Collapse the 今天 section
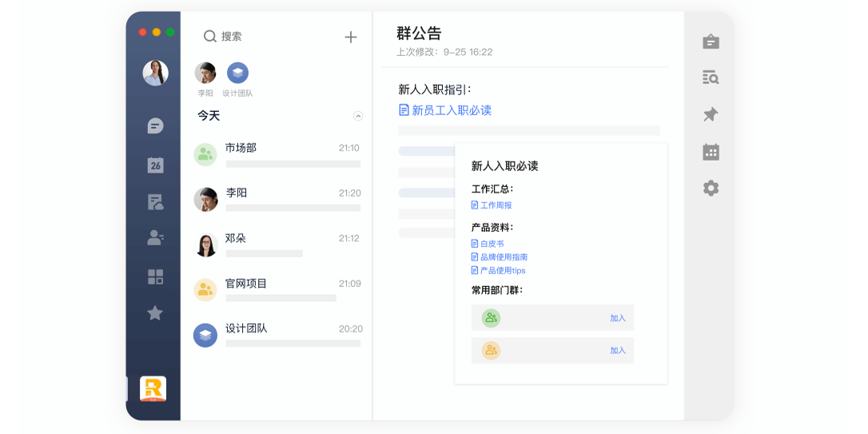The height and width of the screenshot is (434, 868). (358, 116)
